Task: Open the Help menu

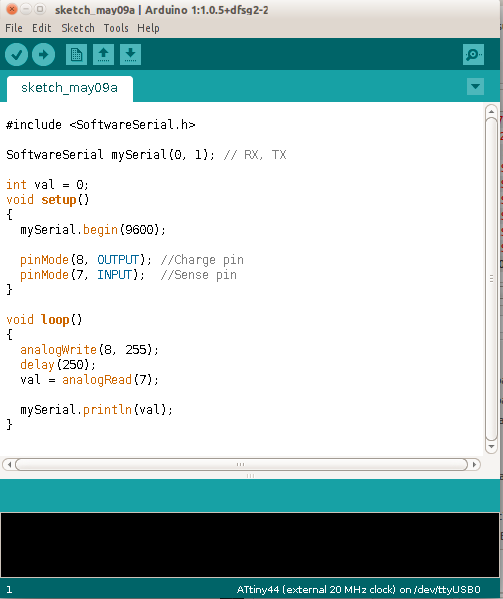Action: click(148, 28)
